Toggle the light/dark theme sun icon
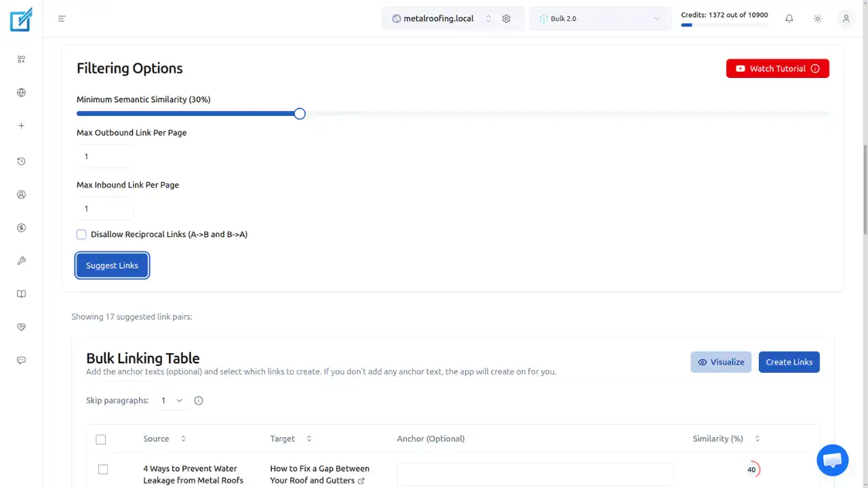Viewport: 868px width, 488px height. coord(817,19)
